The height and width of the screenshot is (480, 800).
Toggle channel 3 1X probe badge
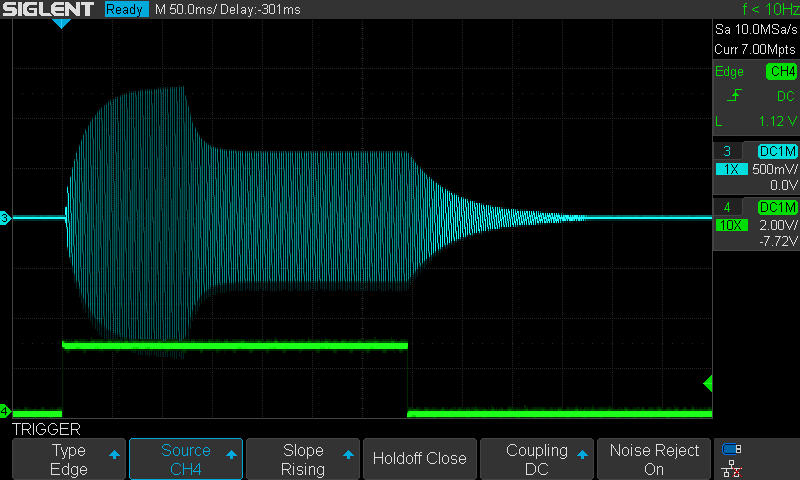click(x=732, y=169)
